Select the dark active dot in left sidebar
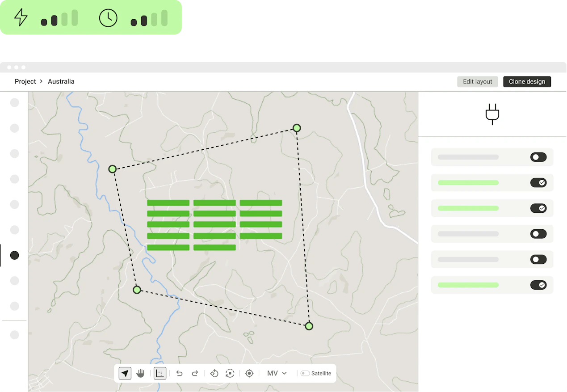The image size is (567, 392). 15,255
